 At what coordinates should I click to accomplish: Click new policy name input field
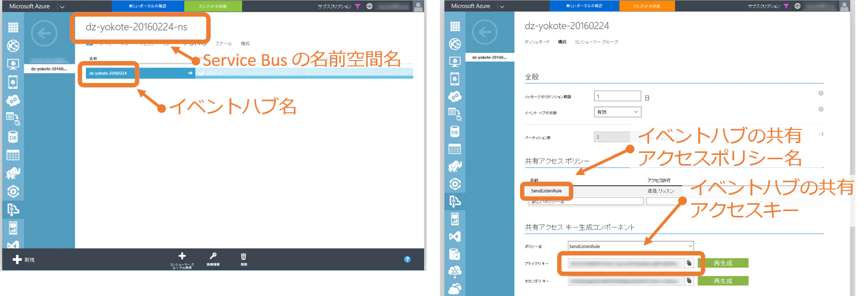(x=586, y=201)
